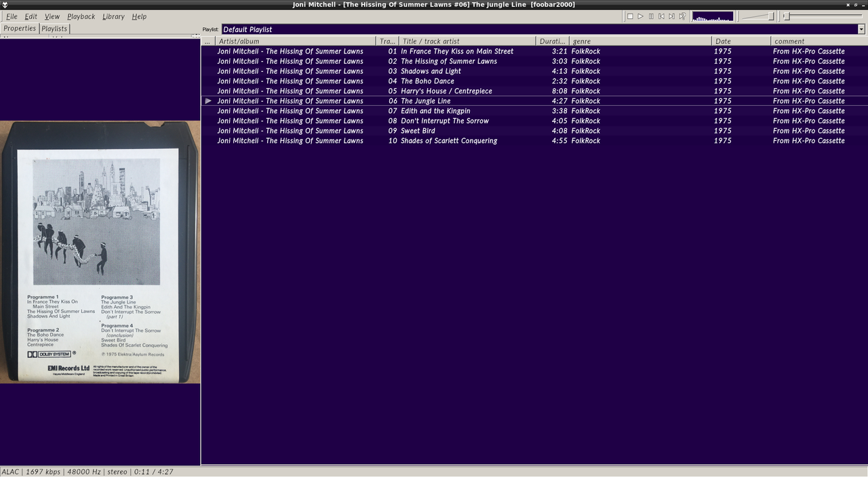Screen dimensions: 868x477
Task: Play a random track
Action: point(682,16)
